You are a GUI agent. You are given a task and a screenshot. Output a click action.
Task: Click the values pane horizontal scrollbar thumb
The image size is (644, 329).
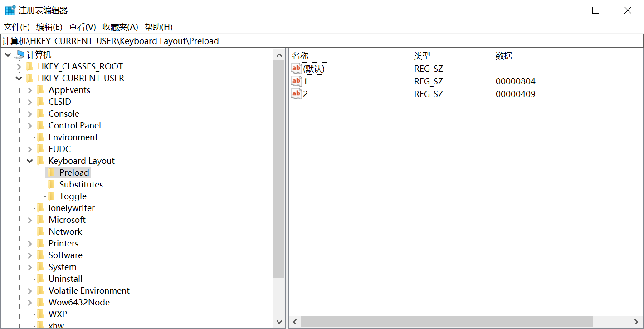447,322
